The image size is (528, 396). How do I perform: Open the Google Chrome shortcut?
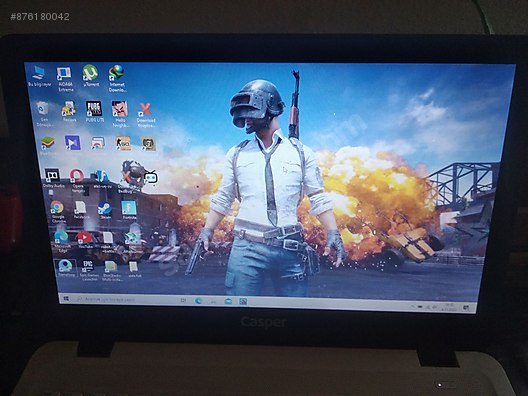[x=58, y=211]
